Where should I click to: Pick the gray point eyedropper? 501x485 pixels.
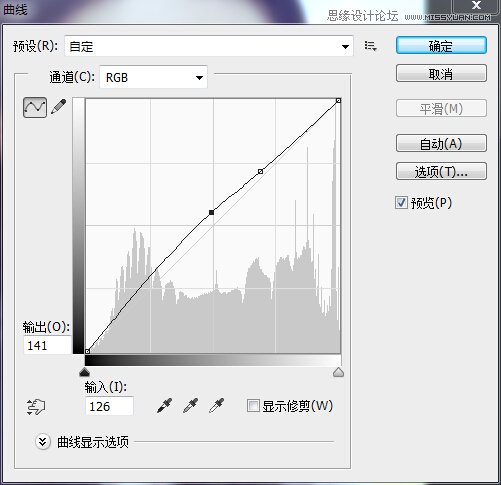191,406
